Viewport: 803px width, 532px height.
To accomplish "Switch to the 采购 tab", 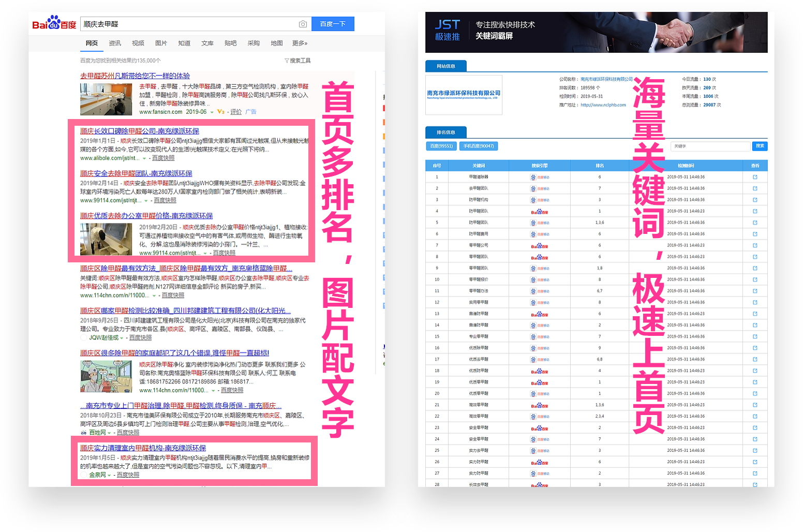I will coord(254,43).
